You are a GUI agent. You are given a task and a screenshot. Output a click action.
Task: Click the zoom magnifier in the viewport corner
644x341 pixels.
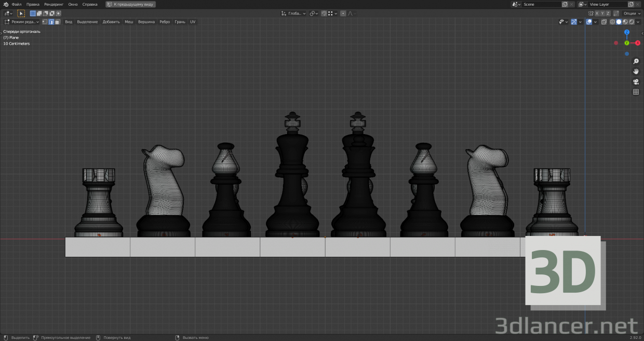(x=636, y=61)
